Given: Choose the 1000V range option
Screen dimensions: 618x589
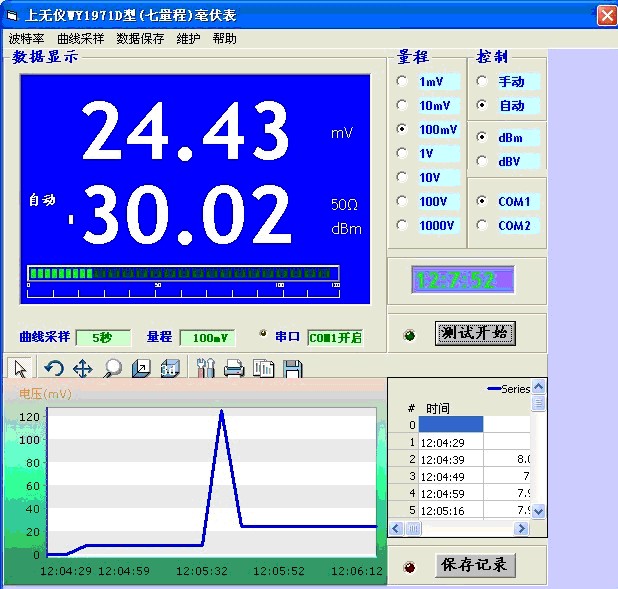Looking at the screenshot, I should pyautogui.click(x=402, y=225).
